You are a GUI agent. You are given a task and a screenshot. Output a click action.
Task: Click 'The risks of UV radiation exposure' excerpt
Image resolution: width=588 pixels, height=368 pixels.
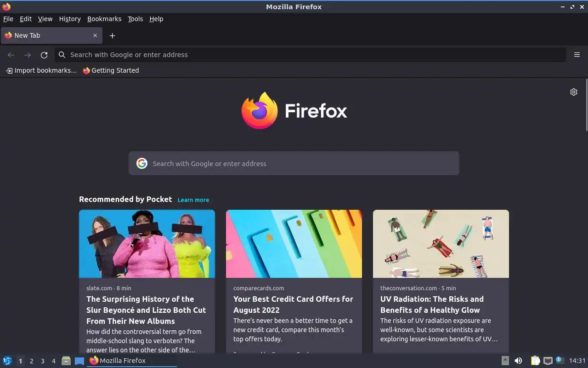tap(439, 330)
